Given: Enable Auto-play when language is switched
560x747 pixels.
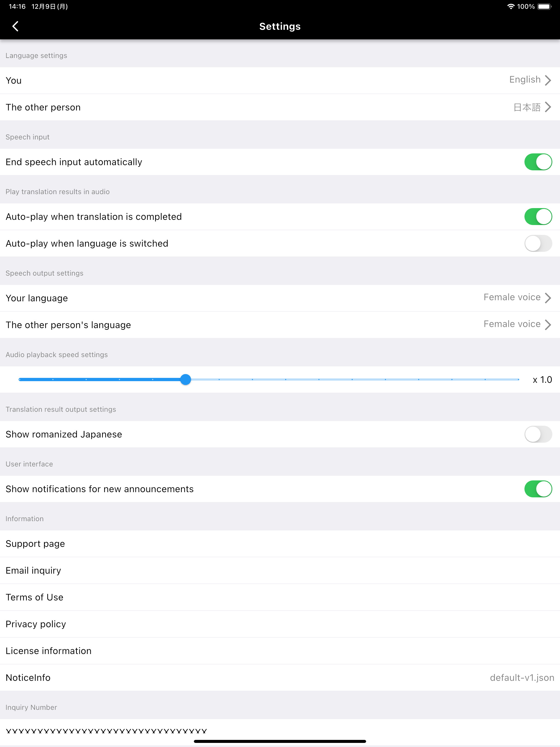Looking at the screenshot, I should pos(538,243).
